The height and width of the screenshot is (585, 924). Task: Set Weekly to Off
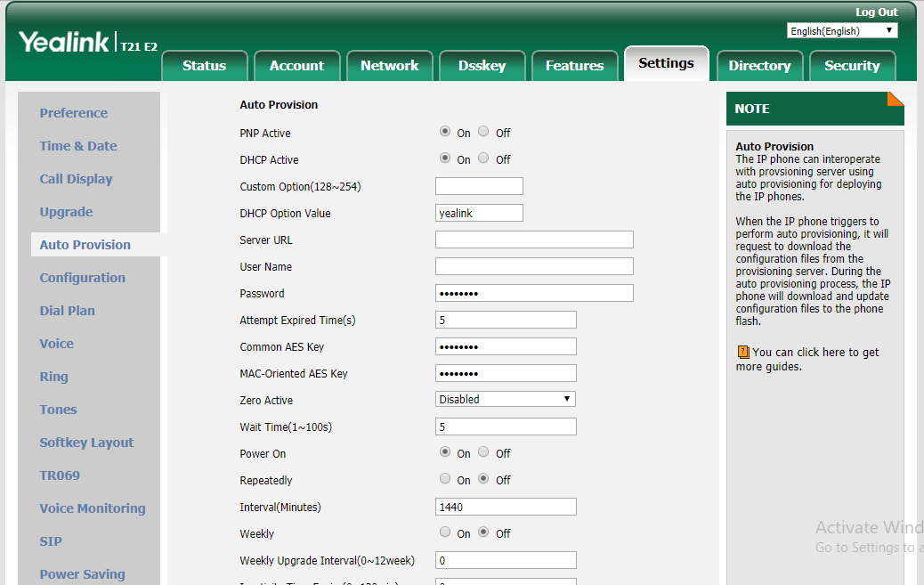coord(483,532)
